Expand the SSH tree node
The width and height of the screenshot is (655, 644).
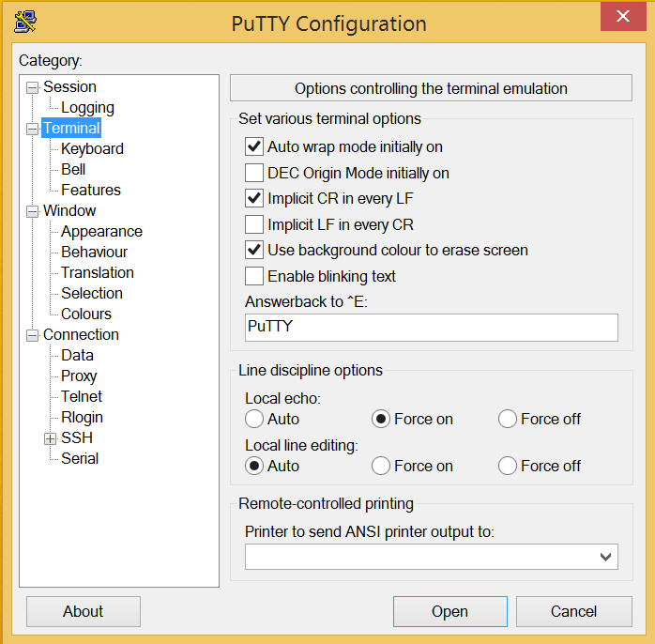(50, 438)
